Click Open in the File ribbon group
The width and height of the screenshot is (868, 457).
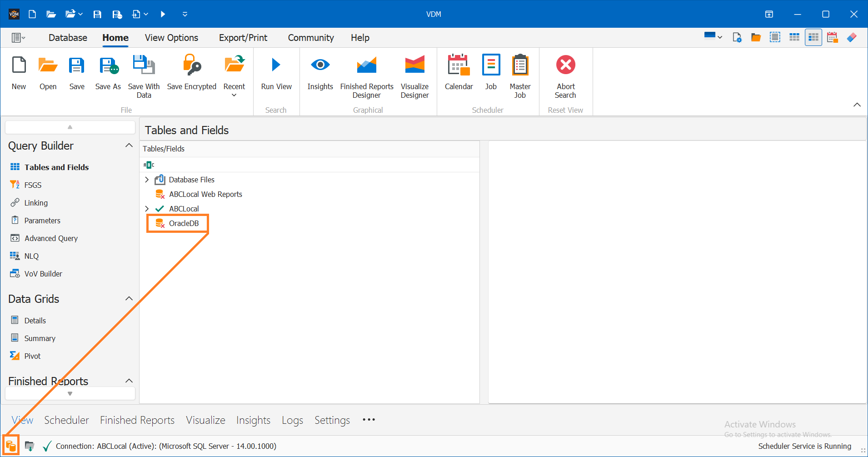(x=48, y=73)
